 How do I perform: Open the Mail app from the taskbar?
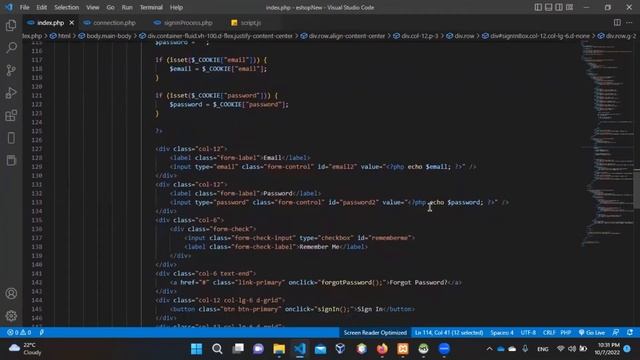pyautogui.click(x=320, y=349)
